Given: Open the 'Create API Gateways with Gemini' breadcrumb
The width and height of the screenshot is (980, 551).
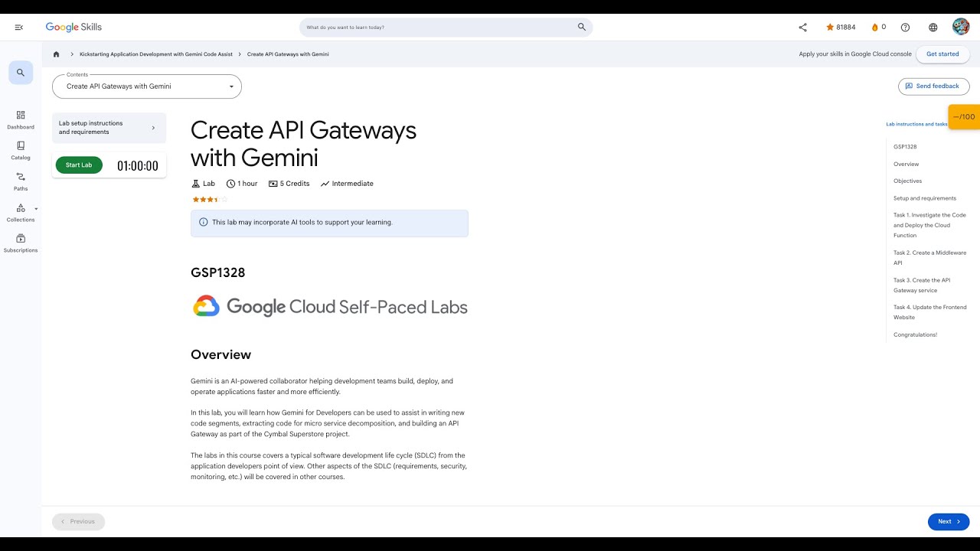Looking at the screenshot, I should (288, 54).
